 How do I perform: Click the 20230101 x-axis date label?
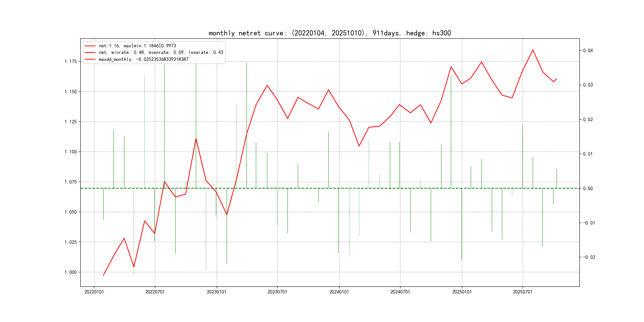[x=216, y=292]
